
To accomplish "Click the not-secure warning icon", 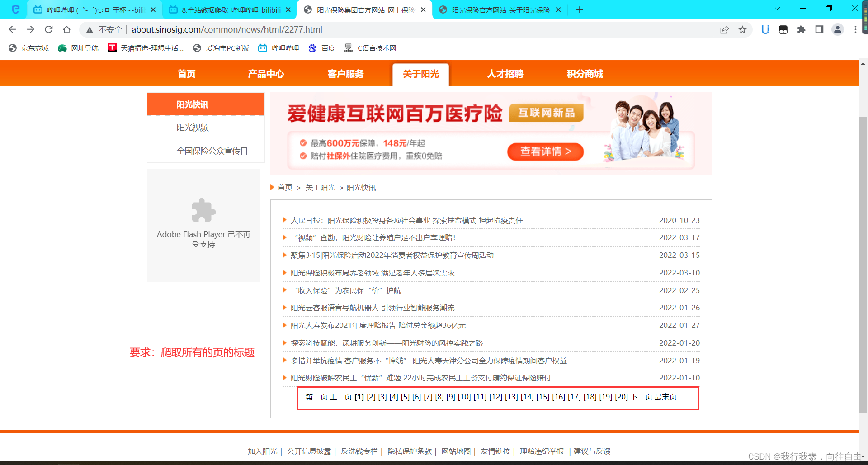I will coord(90,30).
